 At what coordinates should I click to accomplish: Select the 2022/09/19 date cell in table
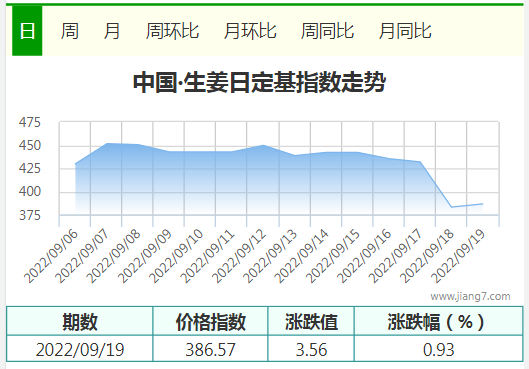point(80,349)
